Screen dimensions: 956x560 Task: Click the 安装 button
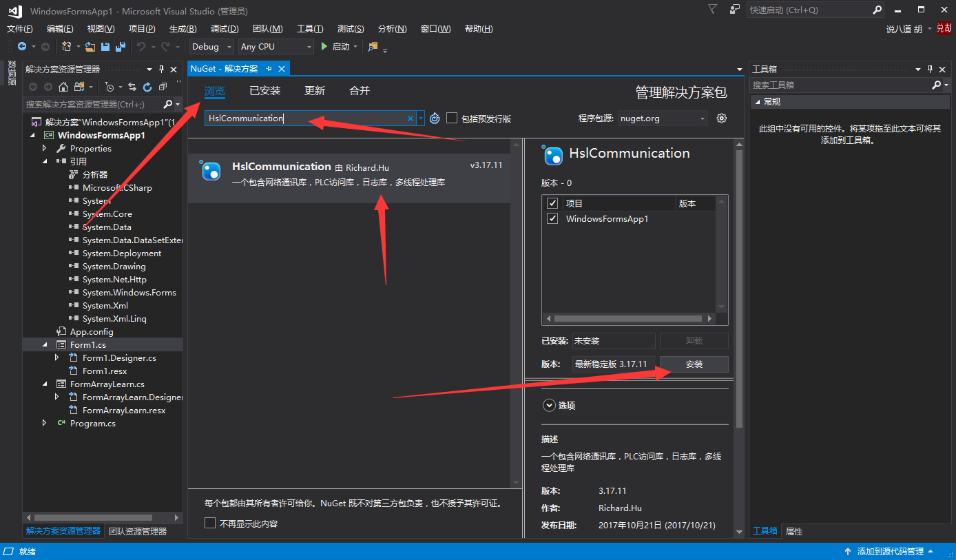click(x=694, y=364)
